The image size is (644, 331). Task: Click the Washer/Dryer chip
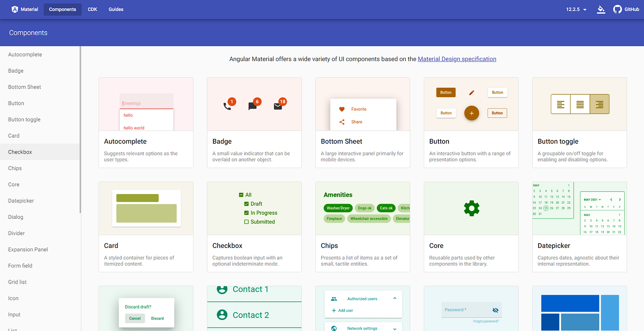point(339,208)
